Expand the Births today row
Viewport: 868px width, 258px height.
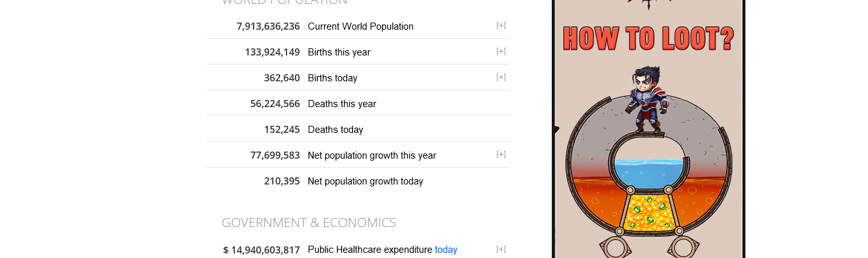(x=501, y=77)
